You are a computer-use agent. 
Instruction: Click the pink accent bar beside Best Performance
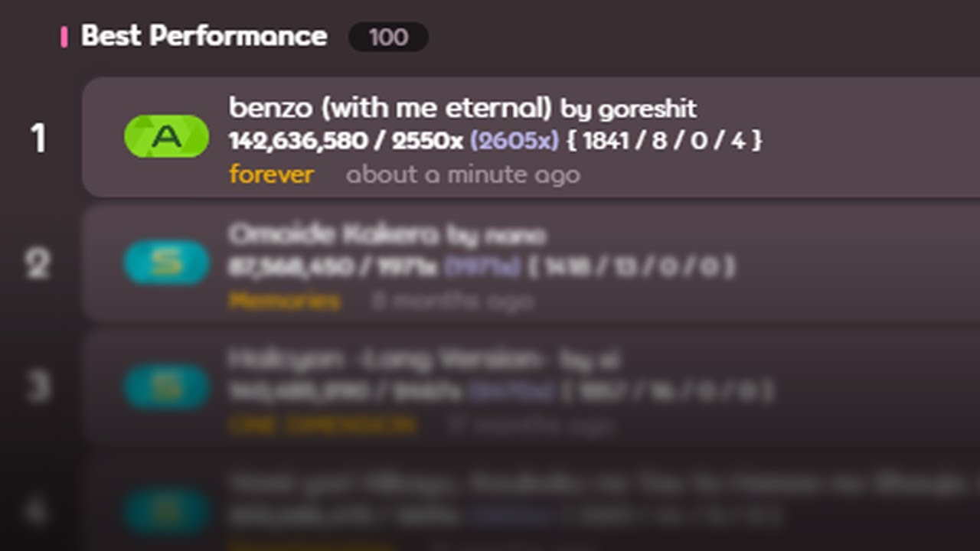pos(64,36)
